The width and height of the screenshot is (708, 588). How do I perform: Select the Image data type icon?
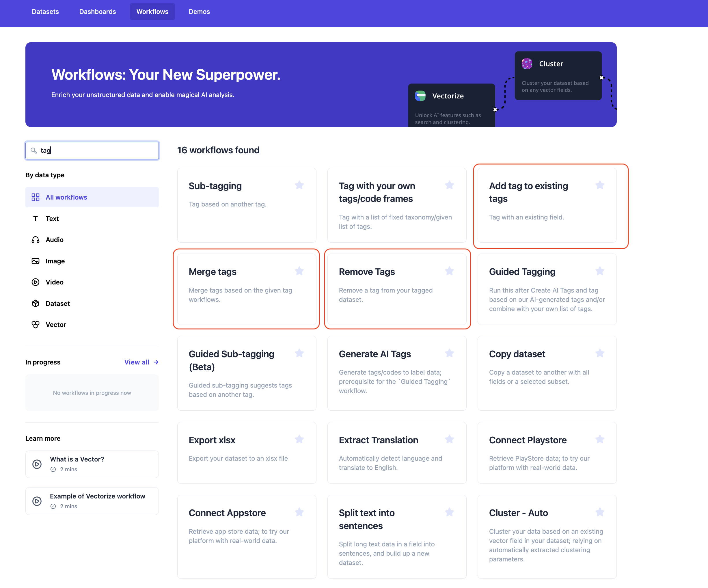36,261
